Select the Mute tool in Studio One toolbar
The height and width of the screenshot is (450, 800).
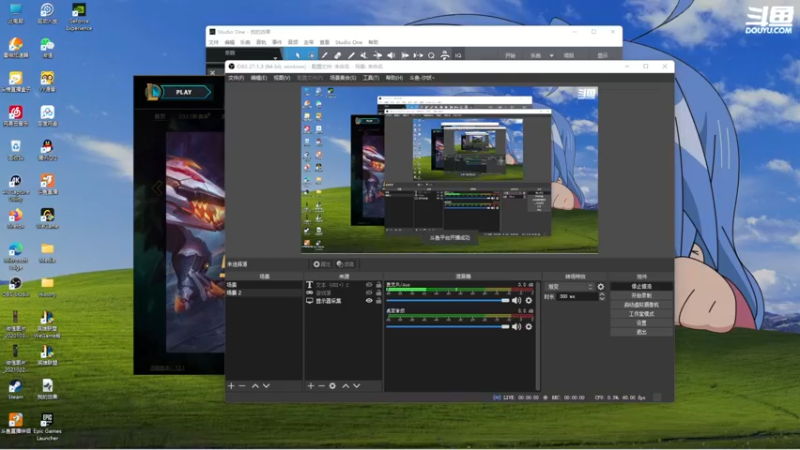364,55
